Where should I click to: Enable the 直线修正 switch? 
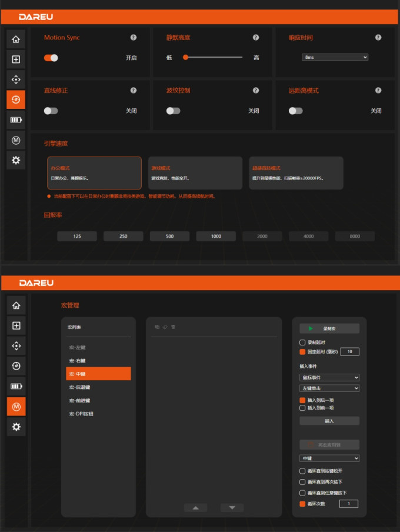coord(51,111)
